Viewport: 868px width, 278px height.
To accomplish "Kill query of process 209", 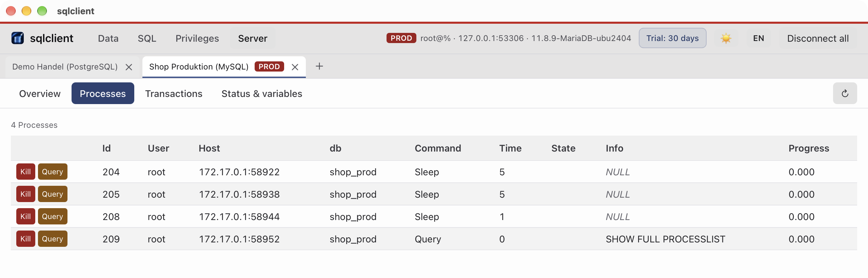I will click(53, 239).
